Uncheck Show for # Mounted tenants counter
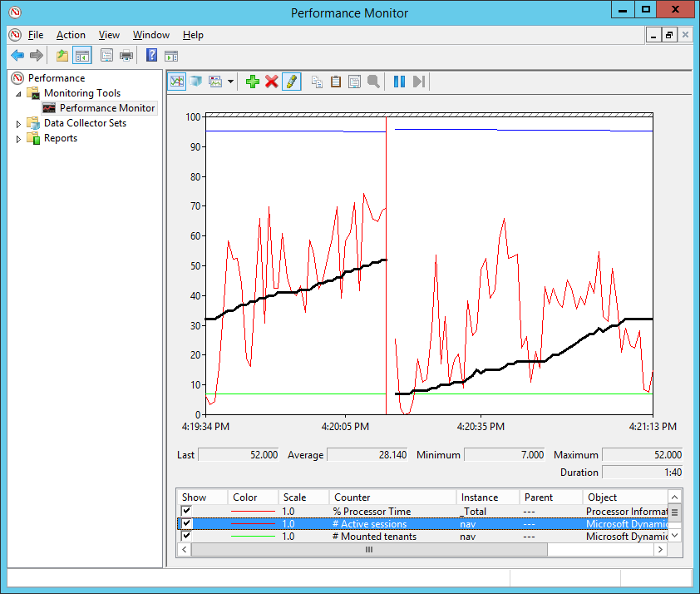Screen dimensions: 700x594 click(x=187, y=537)
